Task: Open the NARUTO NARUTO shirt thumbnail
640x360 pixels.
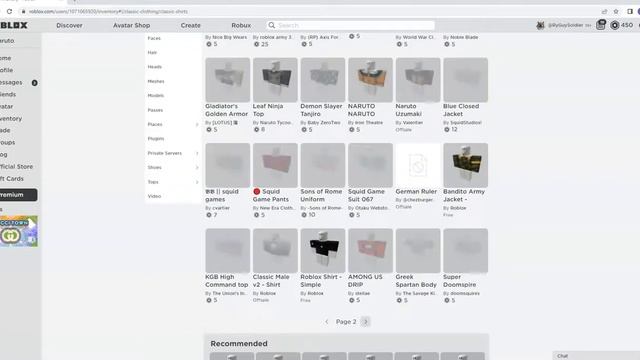Action: tap(370, 80)
